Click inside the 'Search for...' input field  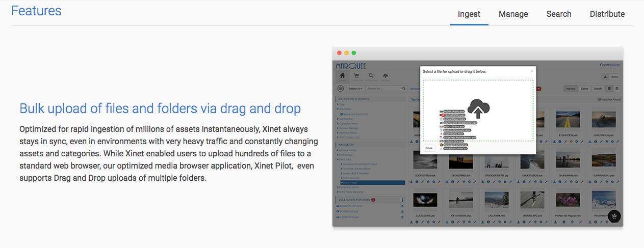coord(382,89)
